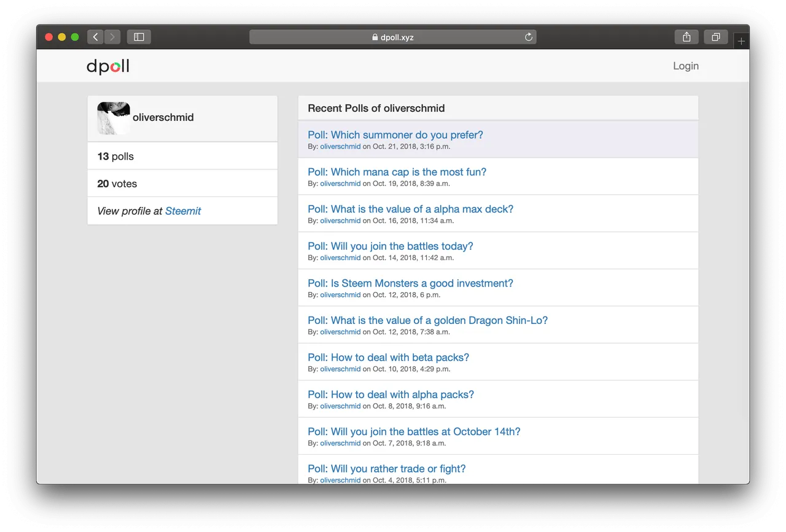Click oliverschmid author link dated Oct. 19
786x532 pixels.
[340, 183]
